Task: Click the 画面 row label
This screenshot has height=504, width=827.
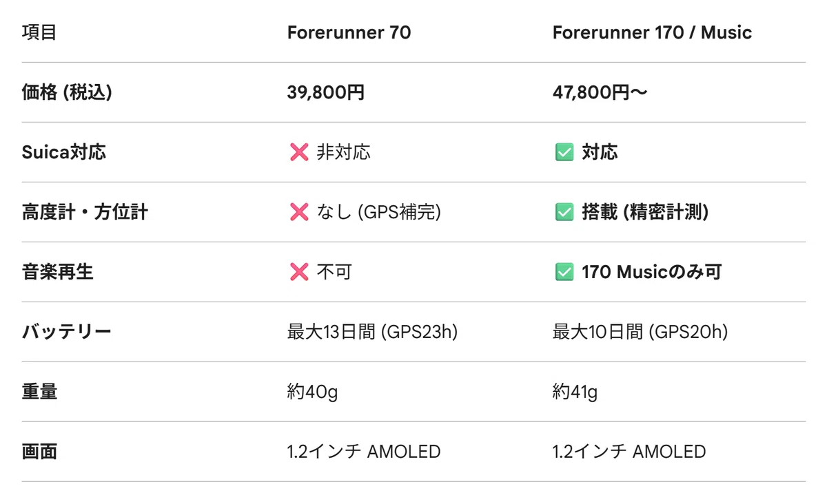Action: 39,452
